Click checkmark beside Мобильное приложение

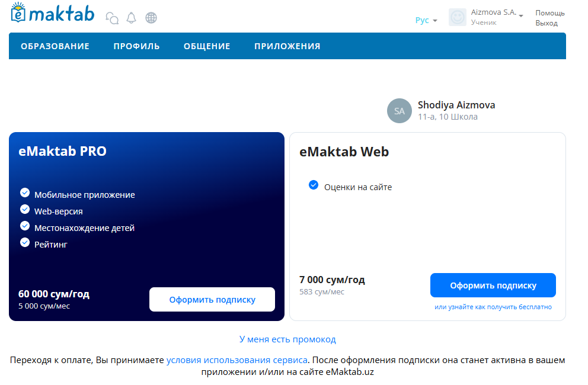[25, 193]
